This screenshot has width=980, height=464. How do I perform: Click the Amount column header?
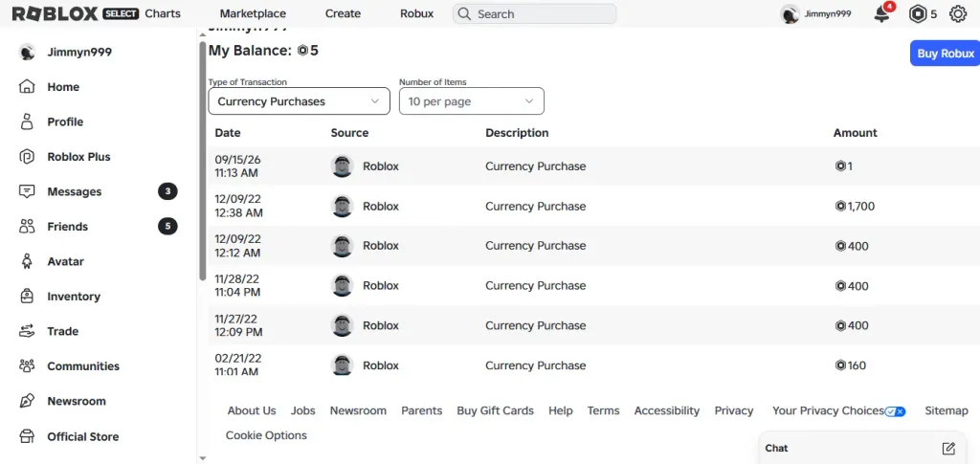pos(855,133)
